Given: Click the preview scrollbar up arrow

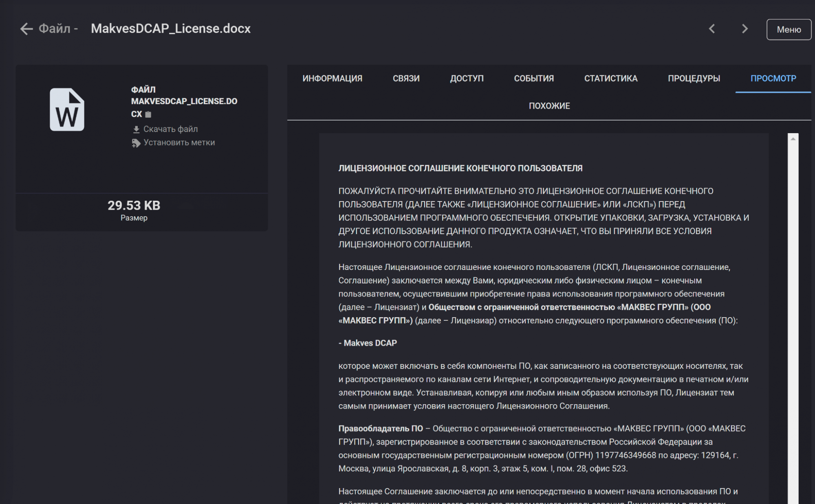Looking at the screenshot, I should (793, 139).
